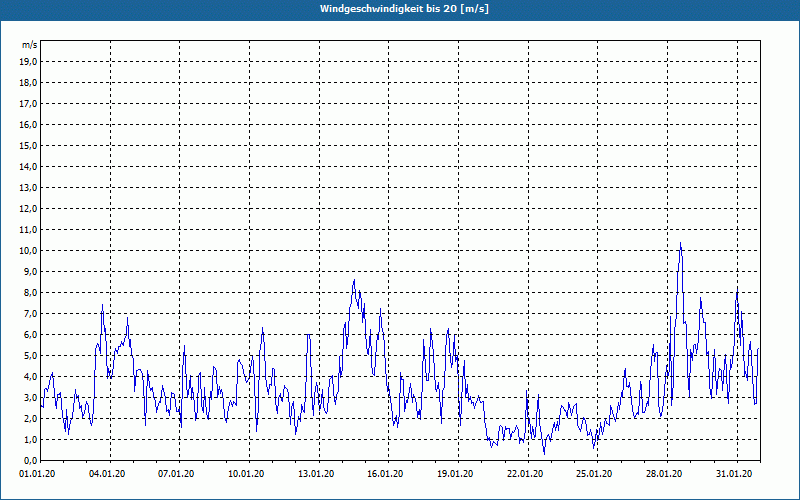Click the chart title 'Windgeschwindigkeit bis 20 [m/s]'
Image resolution: width=800 pixels, height=500 pixels.
point(404,9)
